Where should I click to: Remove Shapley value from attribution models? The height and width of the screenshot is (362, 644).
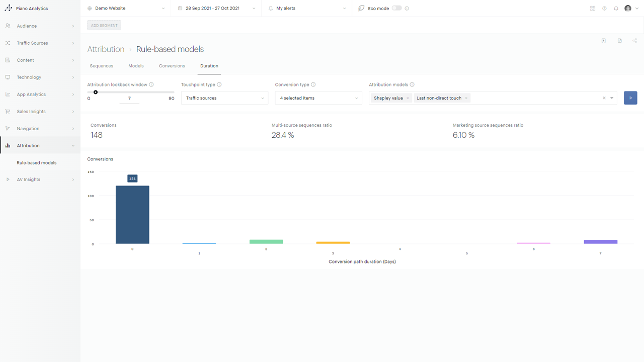coord(408,98)
